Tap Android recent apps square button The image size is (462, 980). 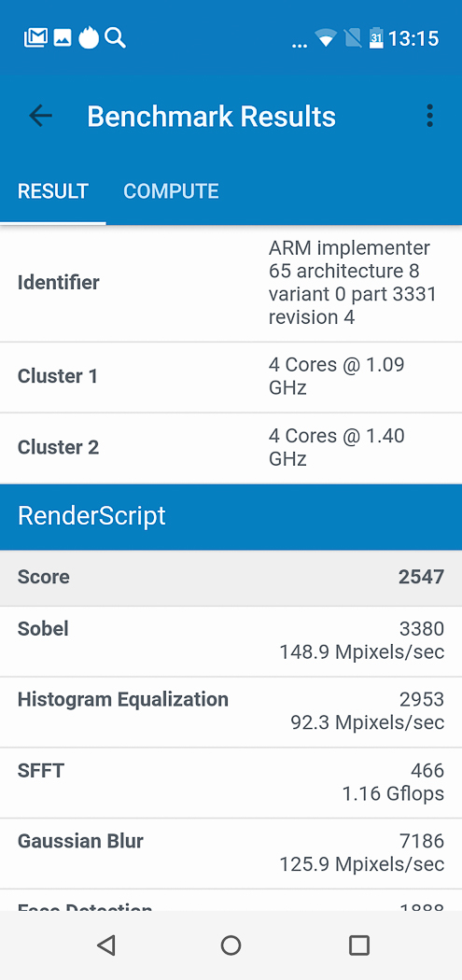coord(358,945)
